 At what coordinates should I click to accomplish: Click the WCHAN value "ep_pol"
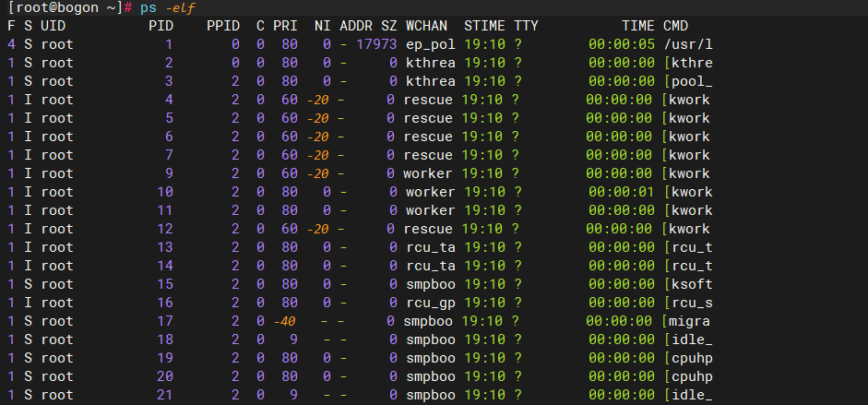coord(431,44)
